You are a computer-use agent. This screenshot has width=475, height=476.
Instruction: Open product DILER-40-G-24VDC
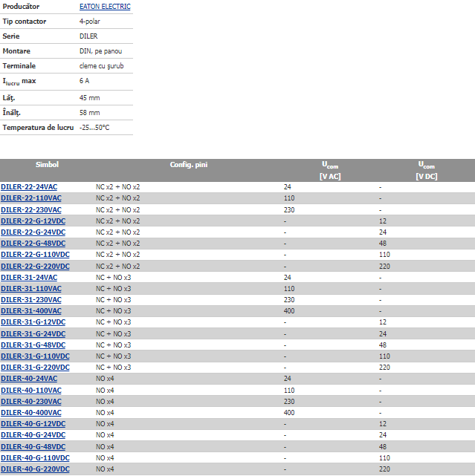coord(33,435)
